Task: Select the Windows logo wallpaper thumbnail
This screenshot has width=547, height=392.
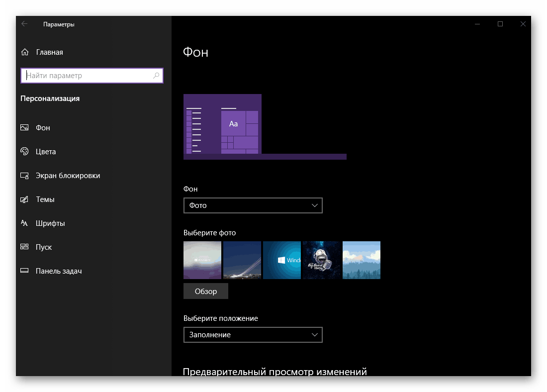Action: [282, 260]
